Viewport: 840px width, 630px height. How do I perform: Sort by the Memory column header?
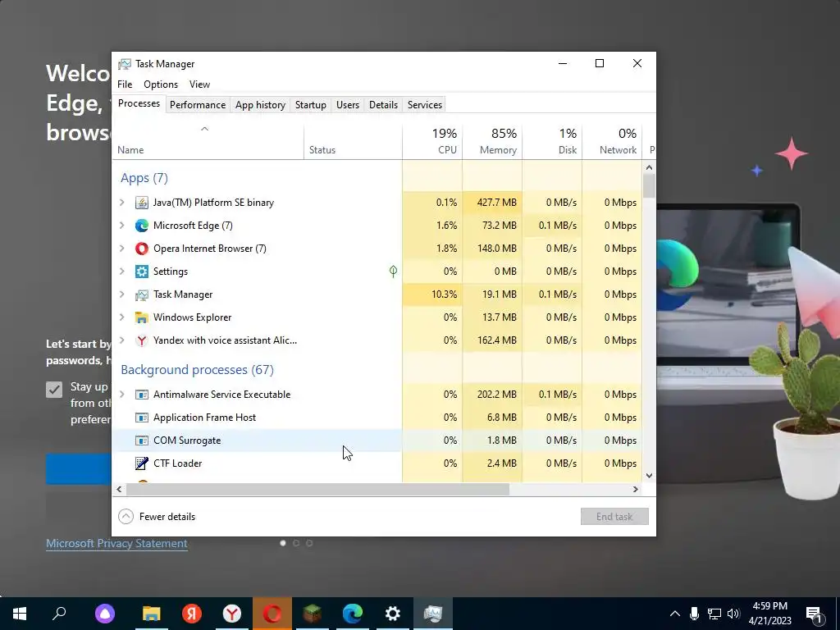point(492,142)
